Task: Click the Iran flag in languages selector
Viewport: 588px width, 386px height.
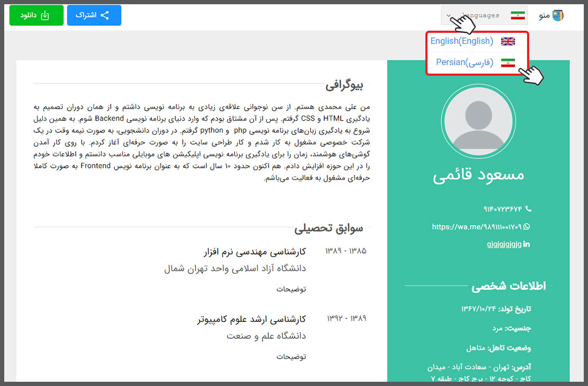Action: click(x=518, y=16)
